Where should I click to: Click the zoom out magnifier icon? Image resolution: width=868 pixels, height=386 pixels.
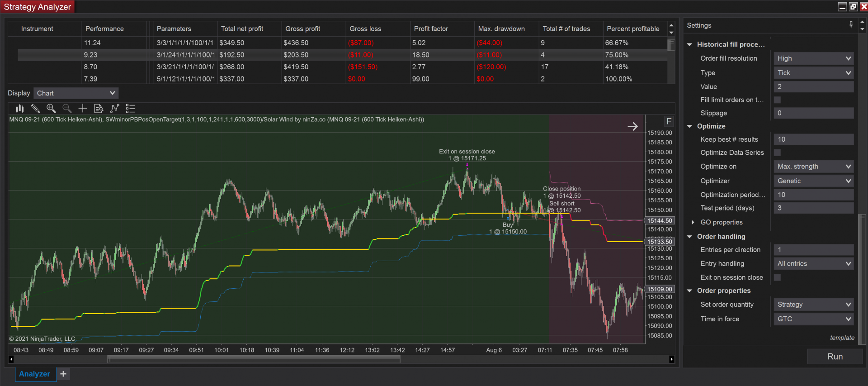(x=67, y=109)
